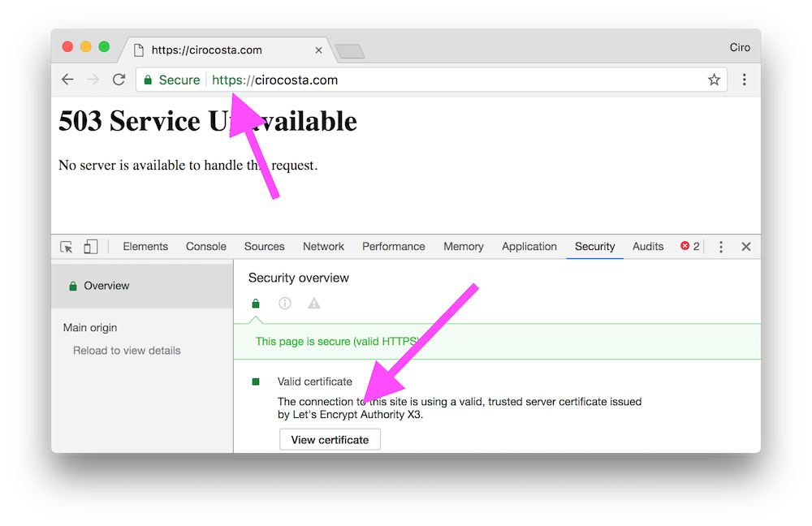The width and height of the screenshot is (812, 526).
Task: Click the 'Valid certificate' heading
Action: point(315,382)
